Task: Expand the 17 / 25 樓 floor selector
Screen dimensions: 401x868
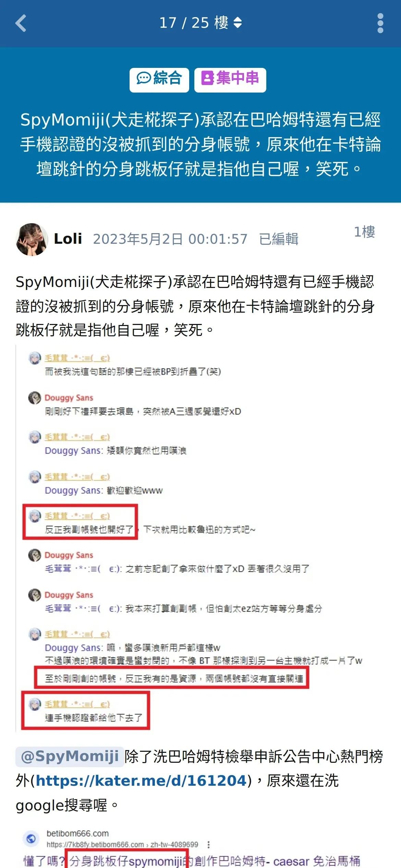Action: click(x=200, y=23)
